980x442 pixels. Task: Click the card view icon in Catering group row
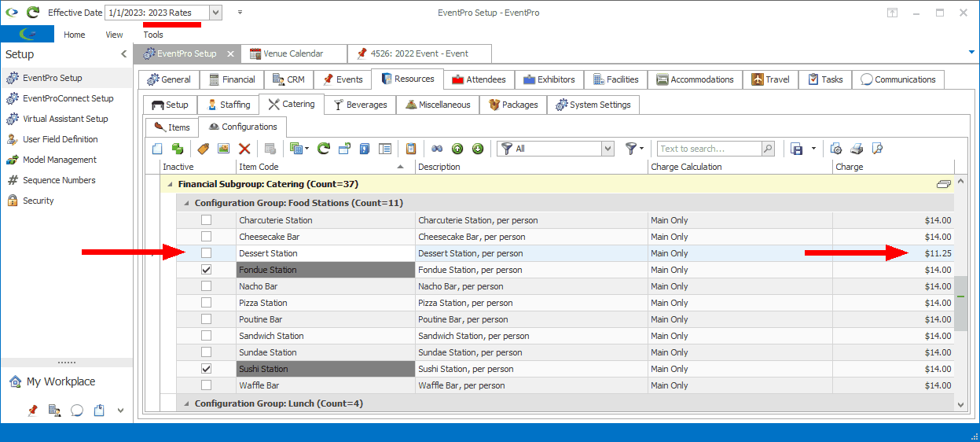coord(944,184)
